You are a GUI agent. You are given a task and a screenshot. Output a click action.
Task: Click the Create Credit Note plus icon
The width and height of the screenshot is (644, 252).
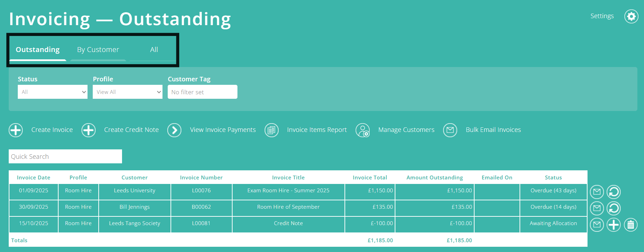tap(89, 130)
